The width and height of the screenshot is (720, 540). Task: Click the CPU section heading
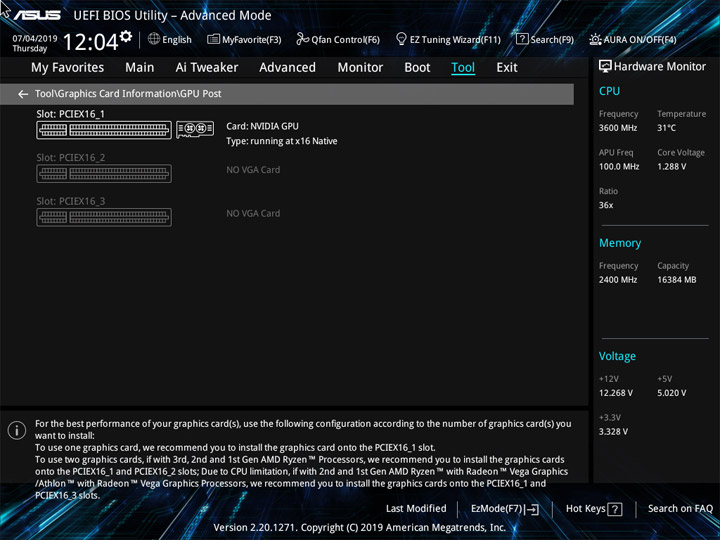[609, 91]
